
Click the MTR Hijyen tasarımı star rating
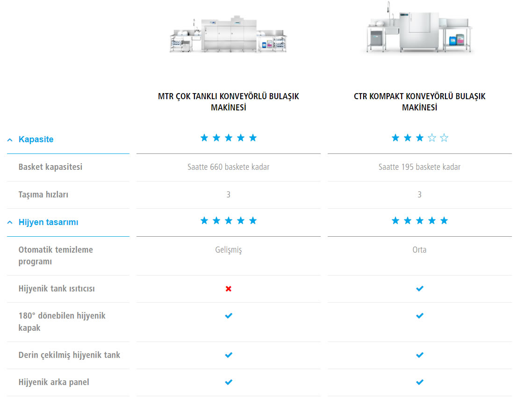tap(228, 220)
